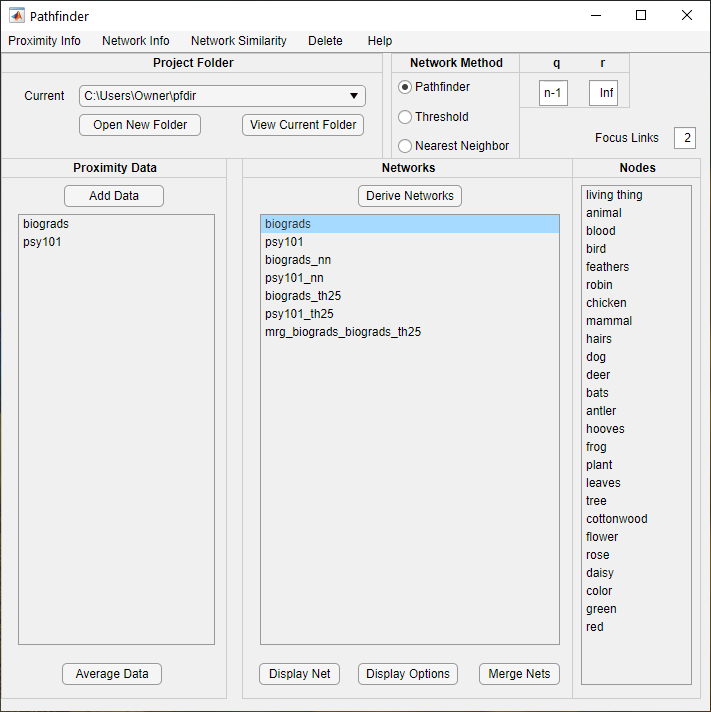This screenshot has height=712, width=711.
Task: Select psy101 in the Proximity Data list
Action: [42, 242]
